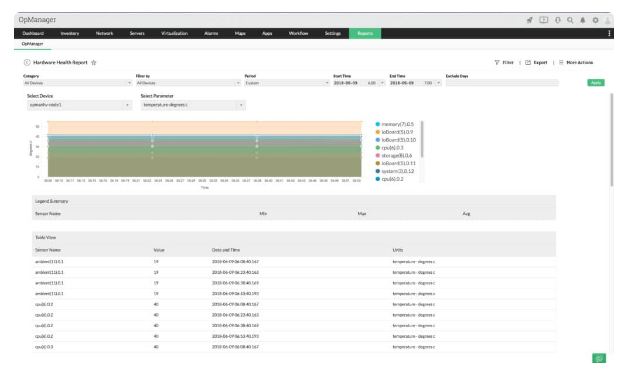637x376 pixels.
Task: Open the green chat support icon
Action: pyautogui.click(x=599, y=358)
